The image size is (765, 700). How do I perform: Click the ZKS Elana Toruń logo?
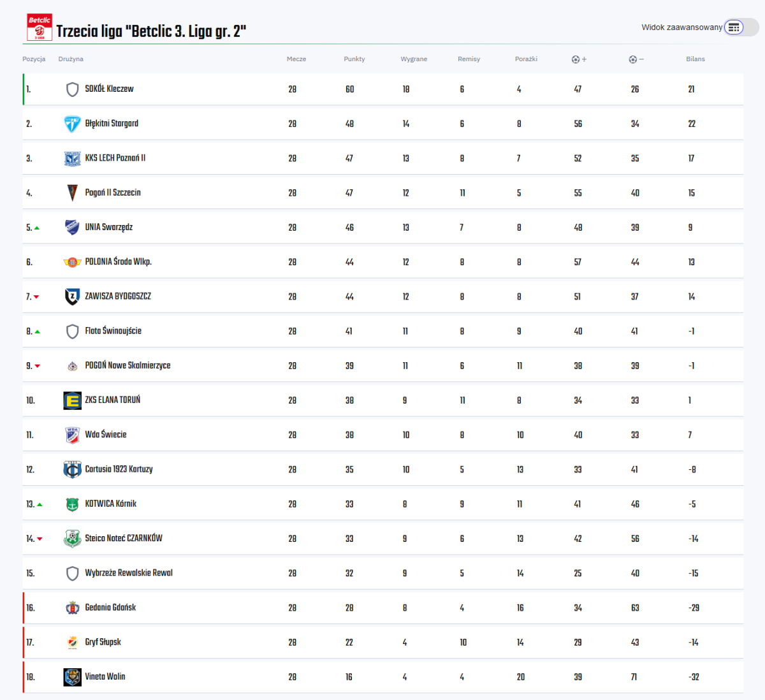73,400
